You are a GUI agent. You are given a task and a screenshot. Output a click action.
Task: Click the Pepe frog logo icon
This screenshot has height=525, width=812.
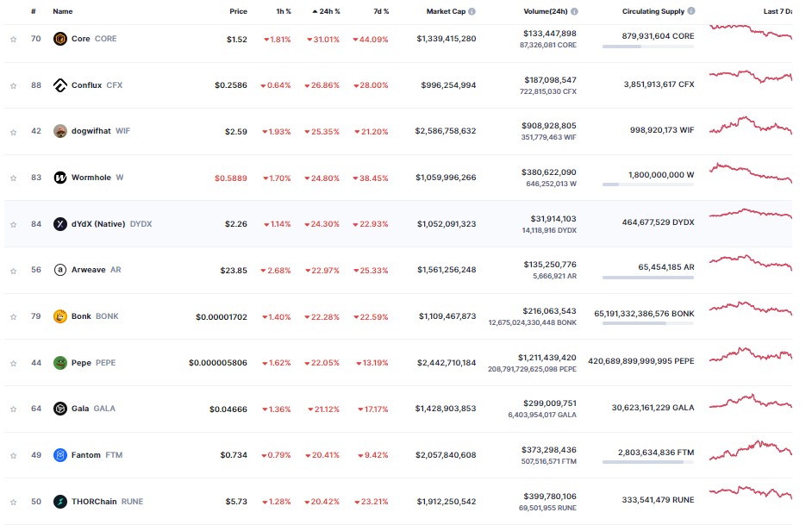click(x=60, y=363)
